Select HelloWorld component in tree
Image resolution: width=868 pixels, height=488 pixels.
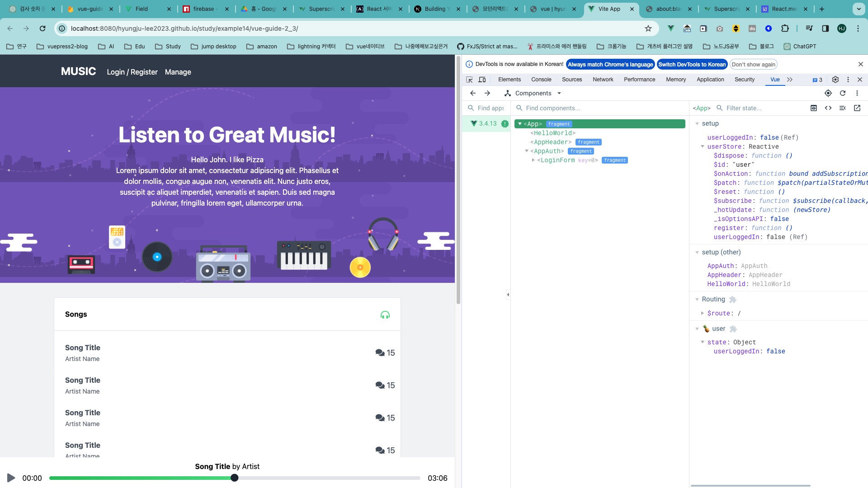coord(553,133)
